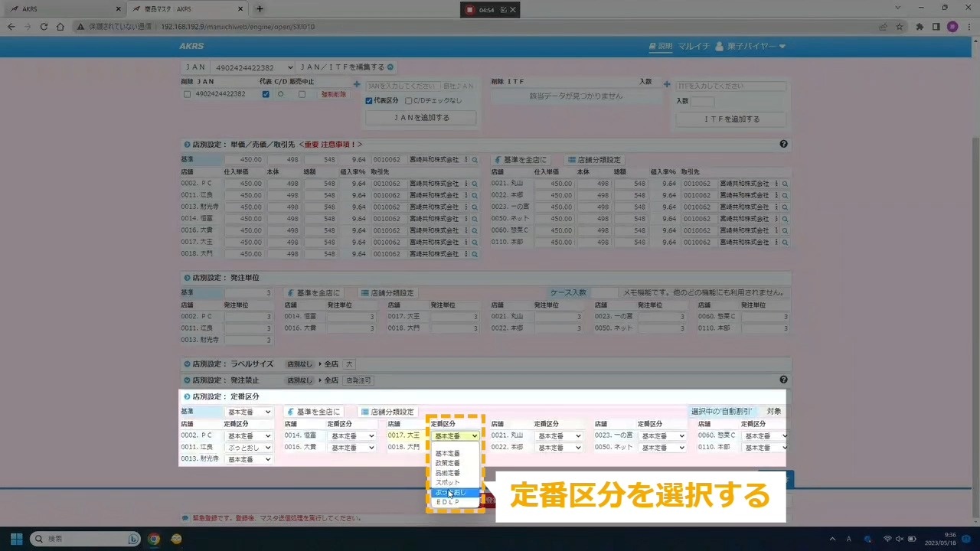Open Chrome from the Windows taskbar
The height and width of the screenshot is (551, 980).
tap(154, 539)
